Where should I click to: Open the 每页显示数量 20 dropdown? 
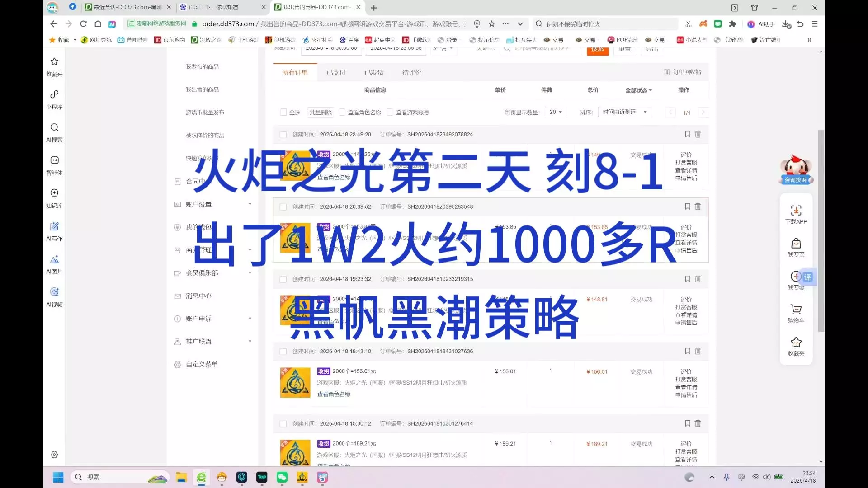[x=555, y=112]
